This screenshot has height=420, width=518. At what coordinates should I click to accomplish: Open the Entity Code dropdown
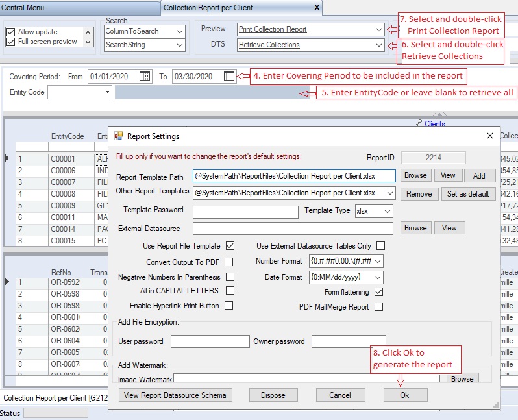pos(107,92)
